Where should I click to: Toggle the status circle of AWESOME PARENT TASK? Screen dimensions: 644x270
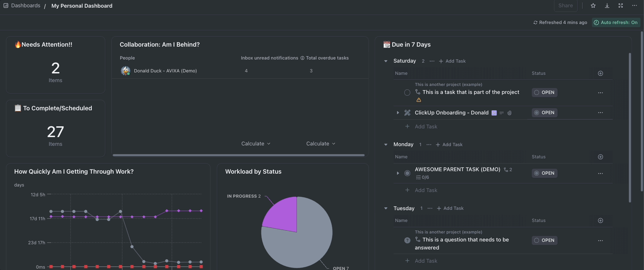(407, 173)
